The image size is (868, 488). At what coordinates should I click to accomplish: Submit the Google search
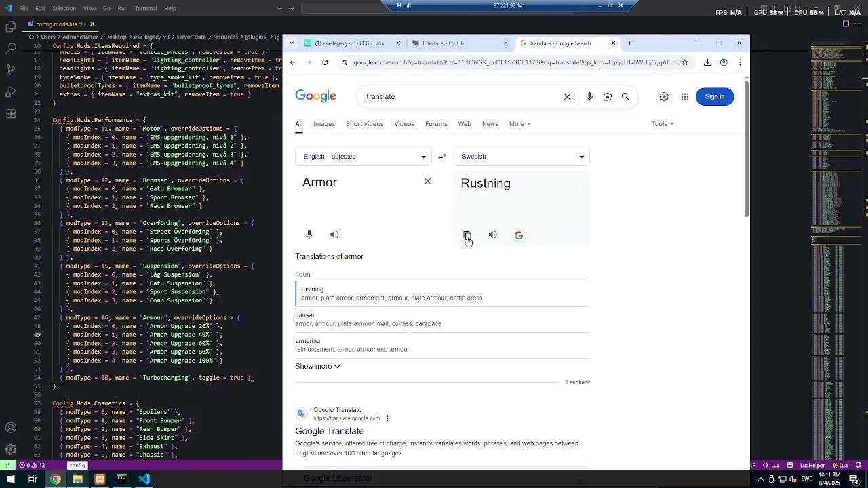tap(625, 97)
